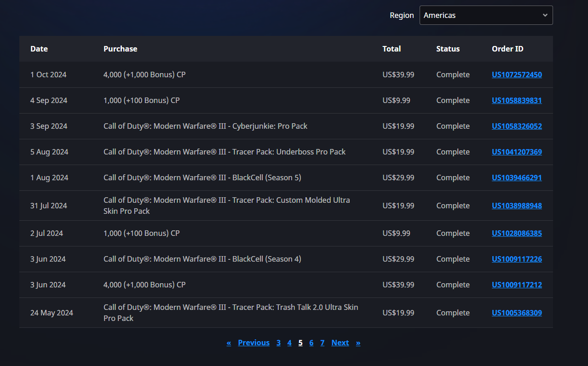Open order US1041207369
This screenshot has width=588, height=366.
pyautogui.click(x=517, y=152)
